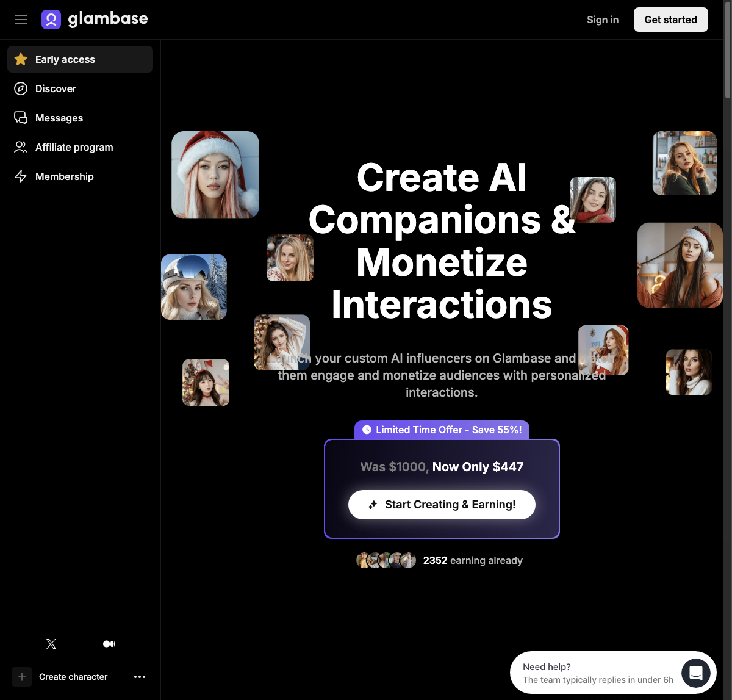
Task: Select the ski goggles woman thumbnail
Action: pos(194,287)
